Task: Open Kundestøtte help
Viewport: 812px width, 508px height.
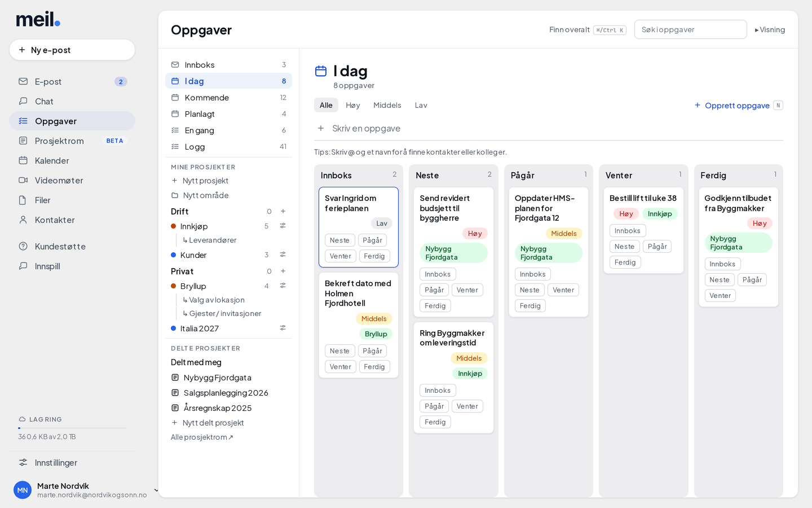Action: point(72,246)
